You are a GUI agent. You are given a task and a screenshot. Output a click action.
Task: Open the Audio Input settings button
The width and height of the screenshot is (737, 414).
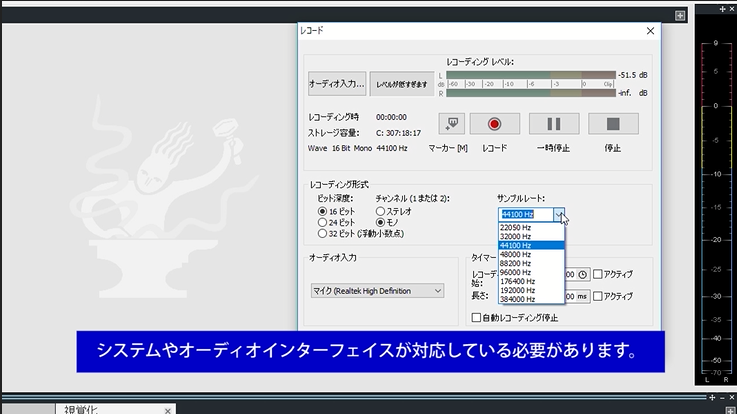coord(337,83)
